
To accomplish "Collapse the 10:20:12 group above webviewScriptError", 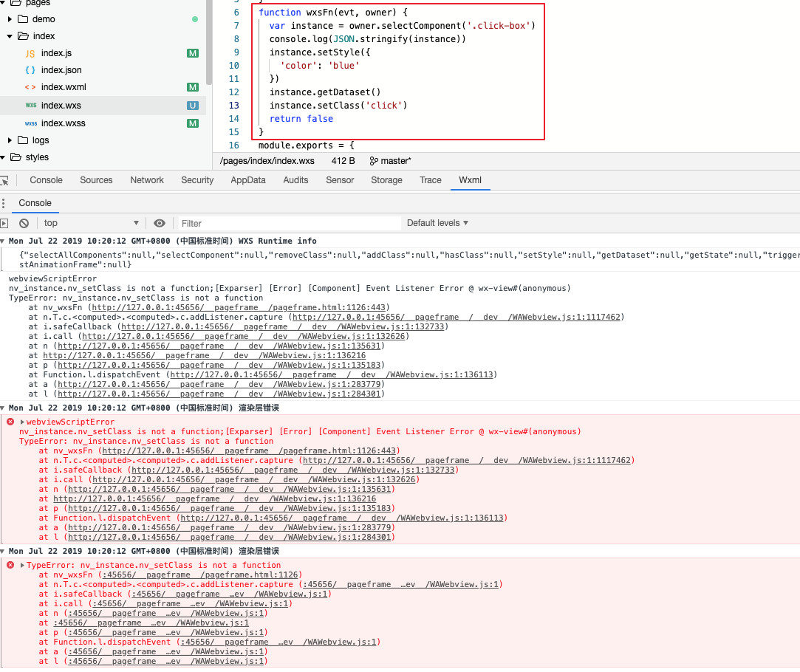I will [x=2, y=408].
